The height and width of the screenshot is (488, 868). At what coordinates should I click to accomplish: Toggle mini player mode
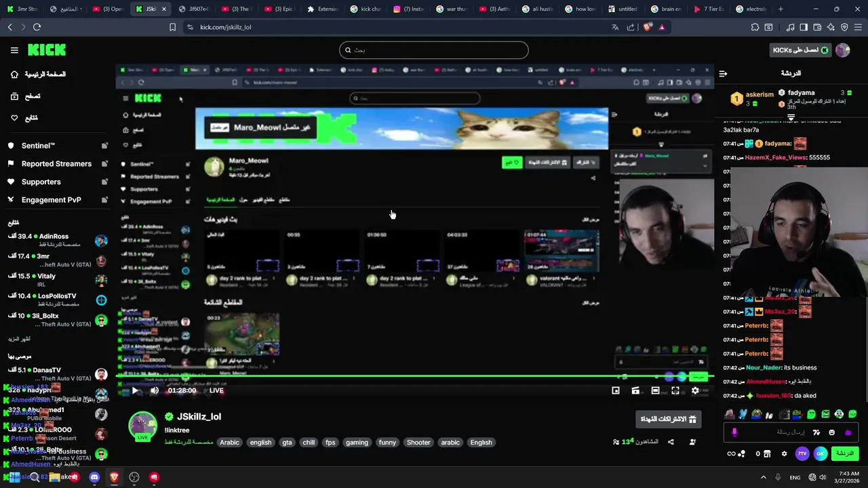pyautogui.click(x=616, y=390)
